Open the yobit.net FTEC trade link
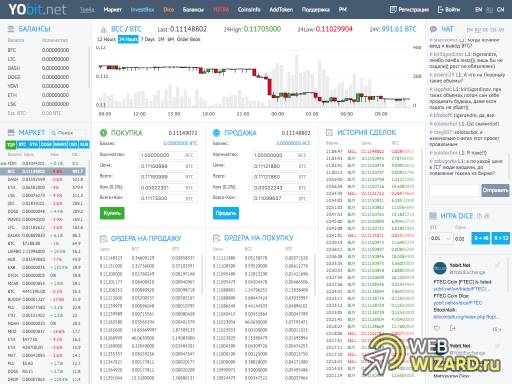This screenshot has width=512, height=384. coord(462,289)
